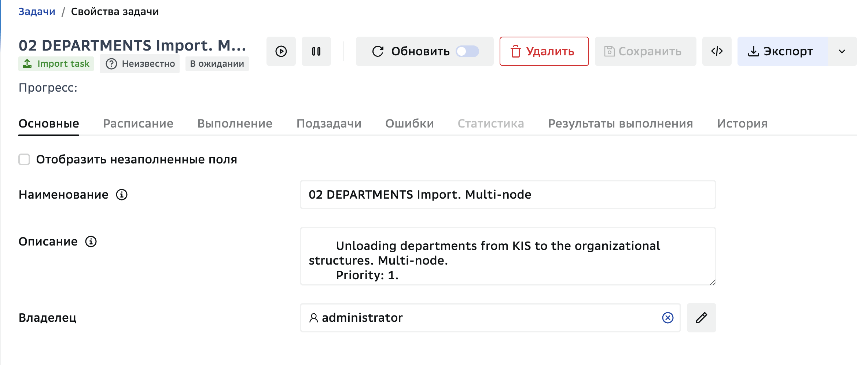Select the Основные tab

pos(49,123)
